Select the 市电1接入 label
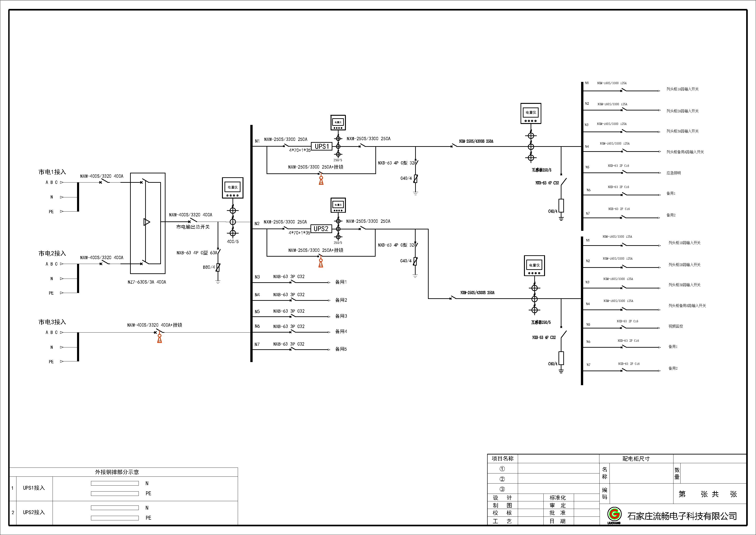This screenshot has height=535, width=756. [52, 172]
